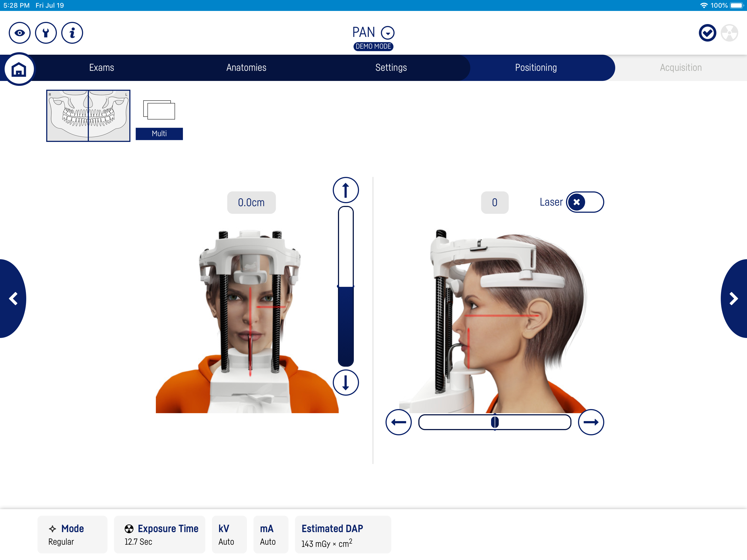747x560 pixels.
Task: Click the left arrow horizontal adjust button
Action: [398, 422]
